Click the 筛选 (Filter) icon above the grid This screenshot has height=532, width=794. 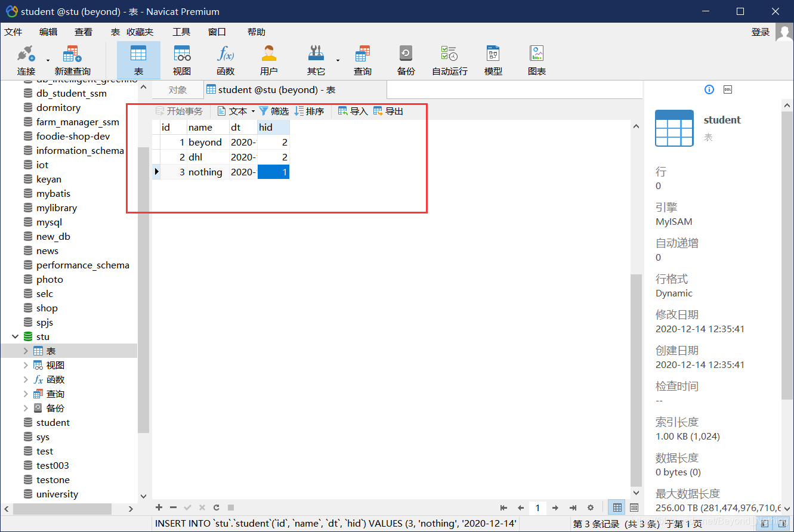pos(273,110)
